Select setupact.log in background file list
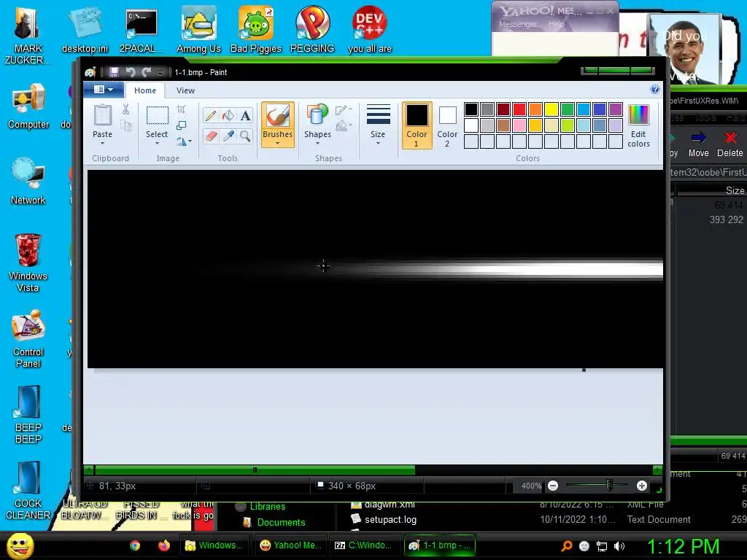Viewport: 747px width, 560px height. (x=390, y=519)
